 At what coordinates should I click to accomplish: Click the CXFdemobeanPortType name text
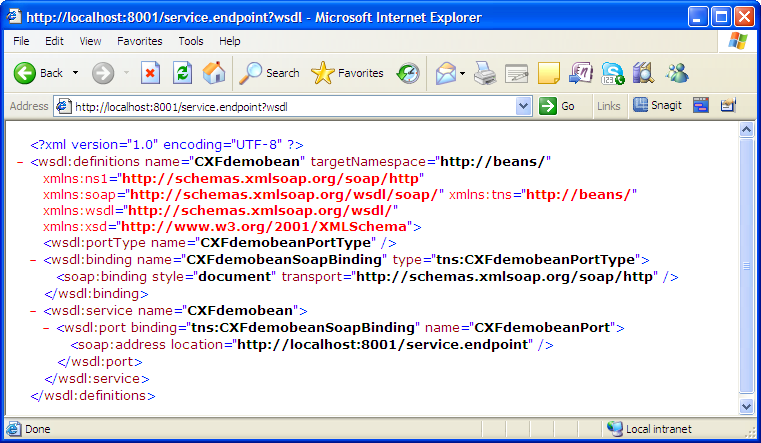(x=285, y=243)
